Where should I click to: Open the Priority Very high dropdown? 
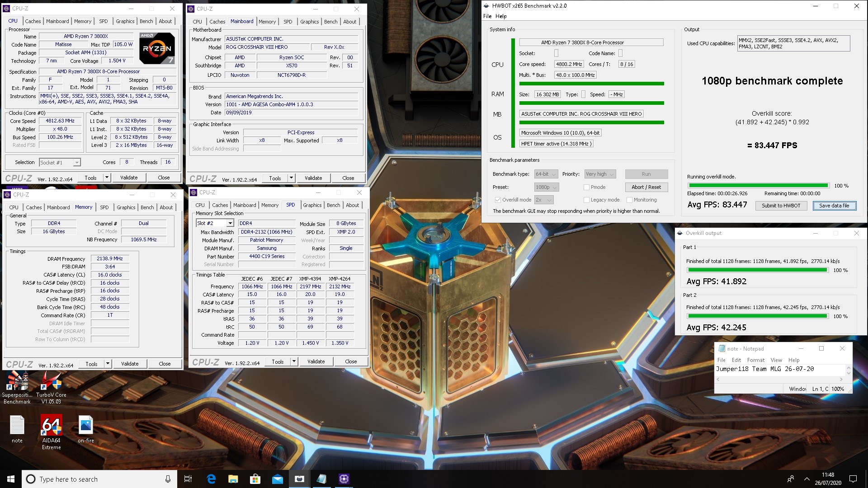(600, 174)
